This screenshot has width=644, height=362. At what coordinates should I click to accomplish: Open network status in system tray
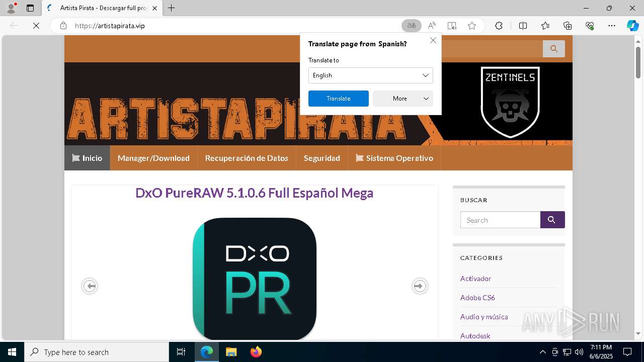coord(567,352)
